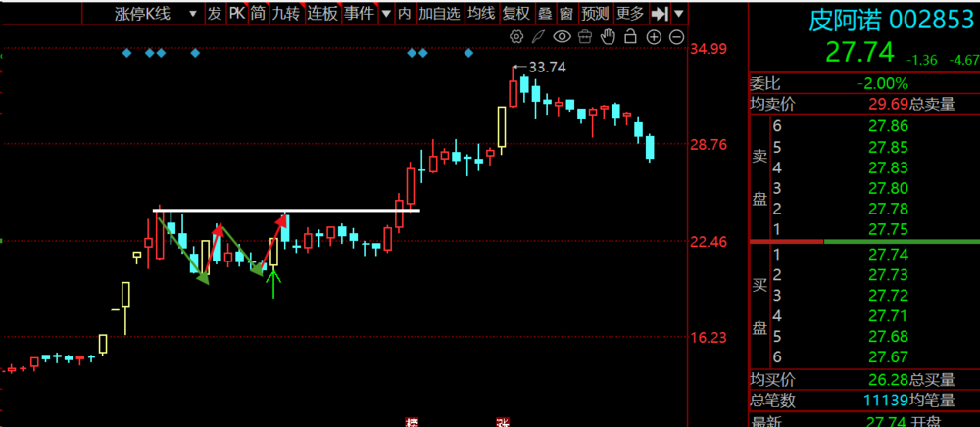Toggle the 叠 overlay mode button
Viewport: 980px width, 427px height.
(x=544, y=14)
